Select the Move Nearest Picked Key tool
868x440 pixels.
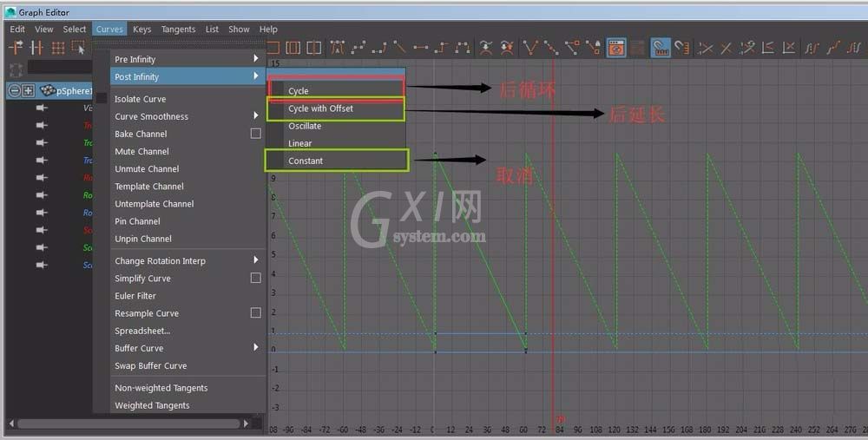[x=16, y=48]
